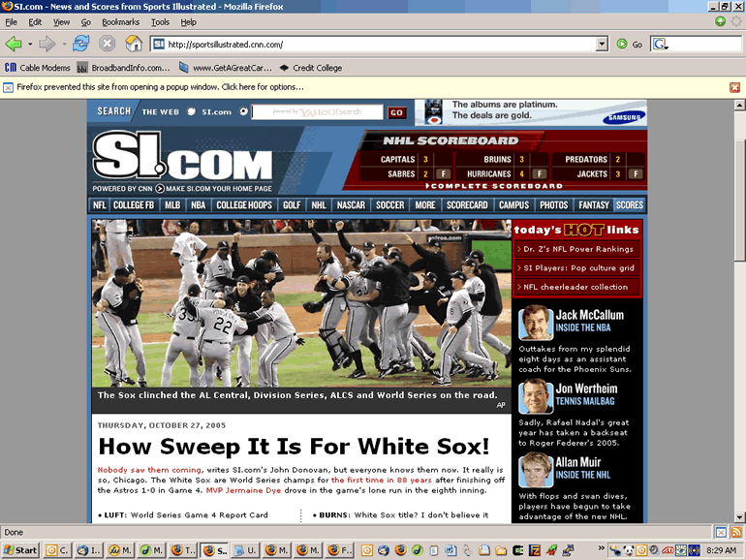Switch to the 'T..' Firefox taskbar window

183,550
